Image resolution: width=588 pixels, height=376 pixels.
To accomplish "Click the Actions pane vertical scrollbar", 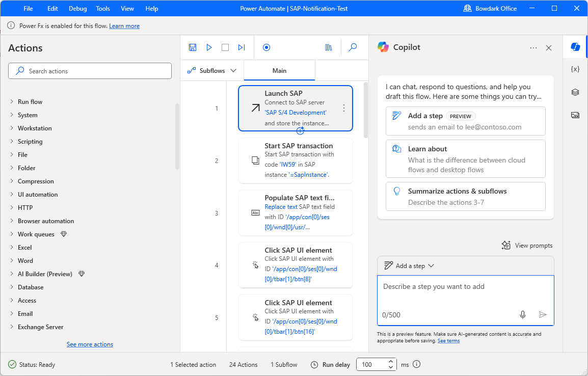I will (177, 137).
